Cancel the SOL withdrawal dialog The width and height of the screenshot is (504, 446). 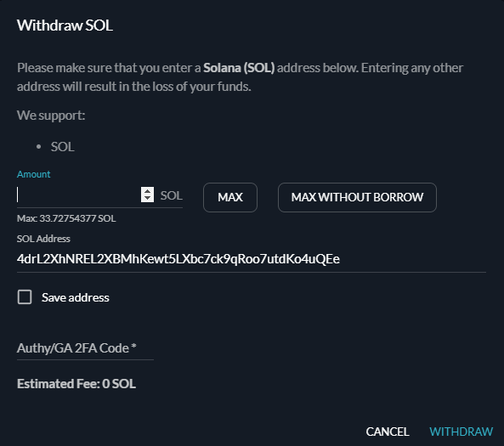[x=388, y=432]
